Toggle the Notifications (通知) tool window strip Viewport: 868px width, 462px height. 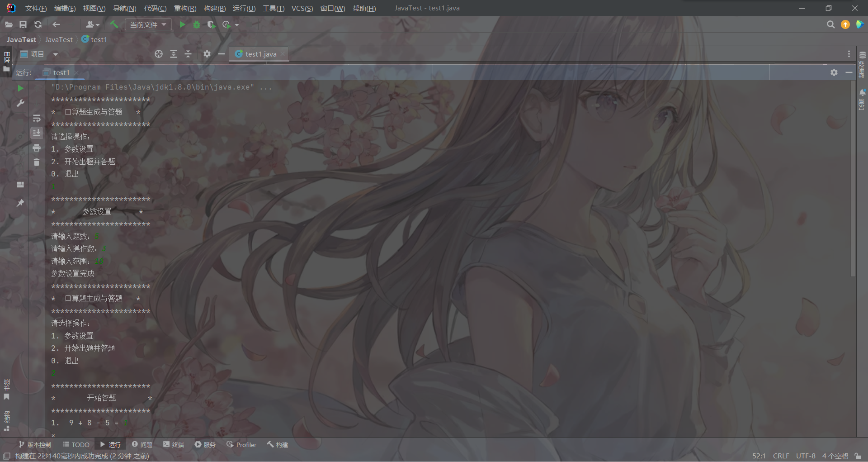[862, 99]
